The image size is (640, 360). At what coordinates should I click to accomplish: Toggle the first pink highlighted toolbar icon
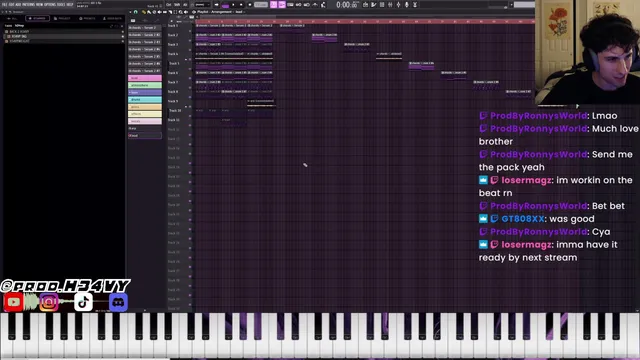click(x=273, y=4)
